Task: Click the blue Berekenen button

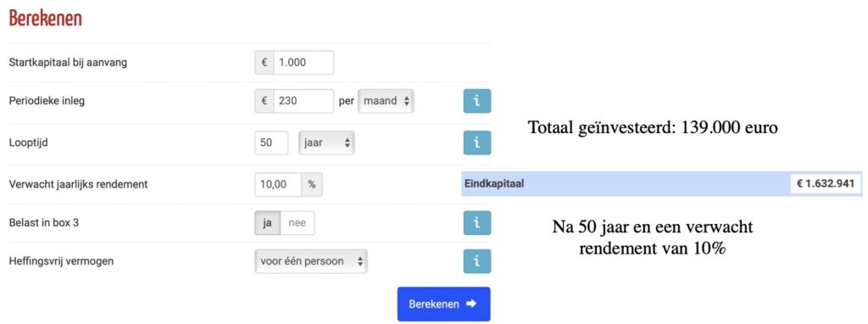Action: pyautogui.click(x=443, y=304)
